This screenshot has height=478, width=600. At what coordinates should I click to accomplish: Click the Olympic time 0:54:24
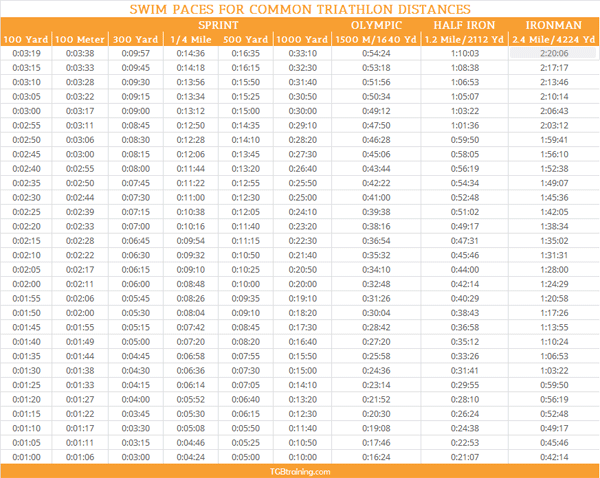376,53
